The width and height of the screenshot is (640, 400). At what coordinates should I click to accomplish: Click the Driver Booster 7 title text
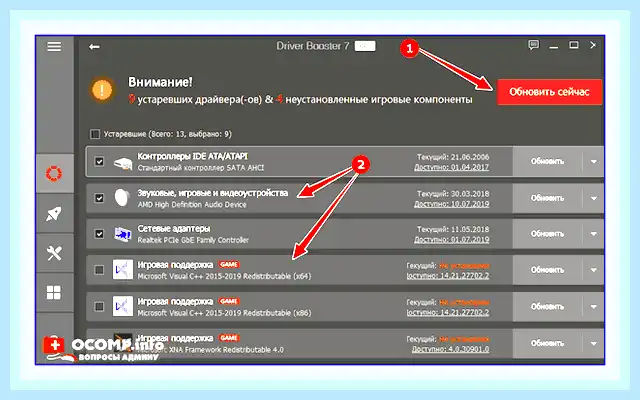click(x=313, y=46)
